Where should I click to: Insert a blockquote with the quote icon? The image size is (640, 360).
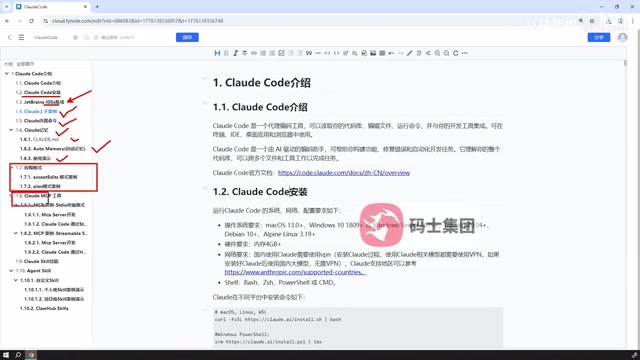(x=309, y=53)
